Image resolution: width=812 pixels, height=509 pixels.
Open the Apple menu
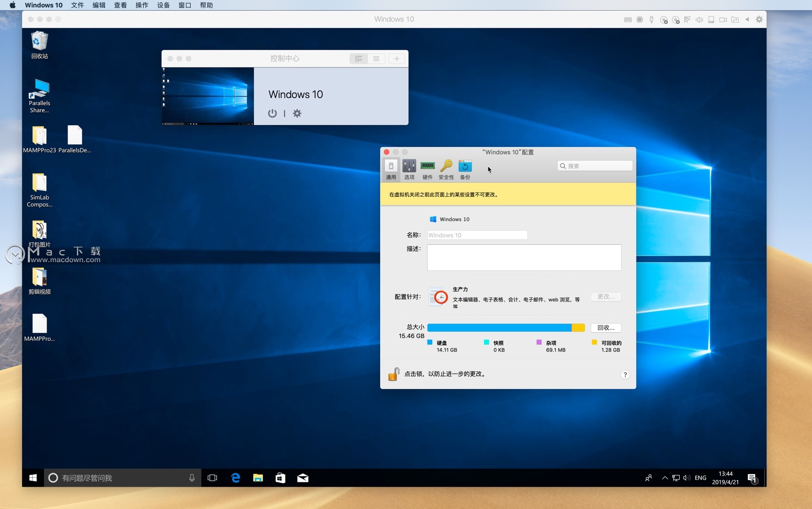click(12, 5)
